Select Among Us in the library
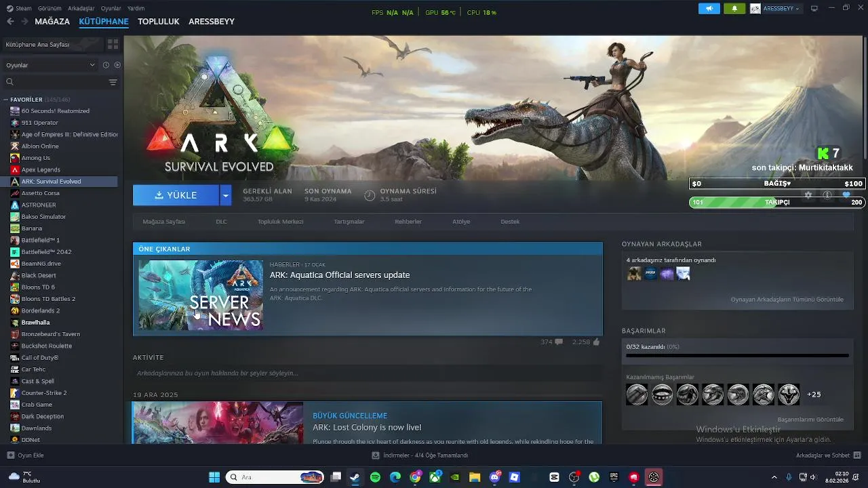868x488 pixels. pos(35,158)
